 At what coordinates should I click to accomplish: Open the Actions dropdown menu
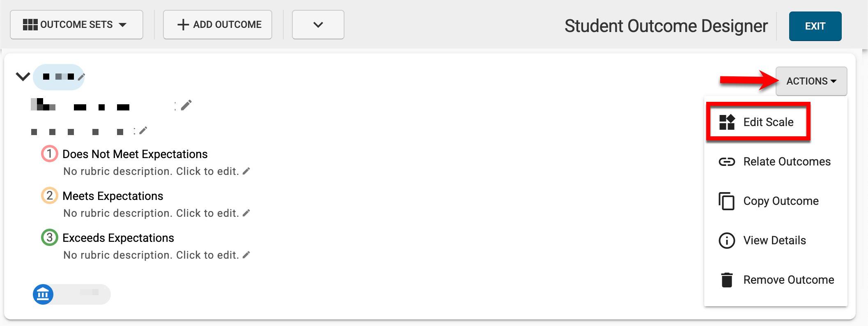[x=811, y=81]
